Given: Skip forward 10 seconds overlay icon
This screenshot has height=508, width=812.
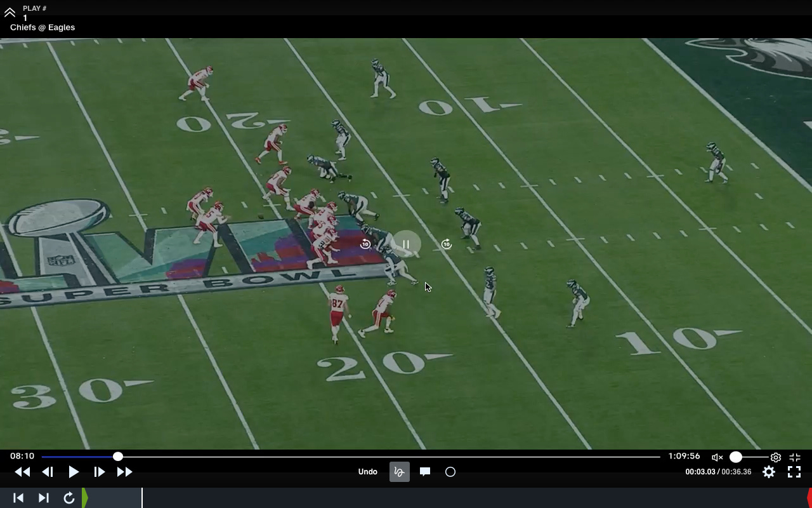Looking at the screenshot, I should coord(447,244).
